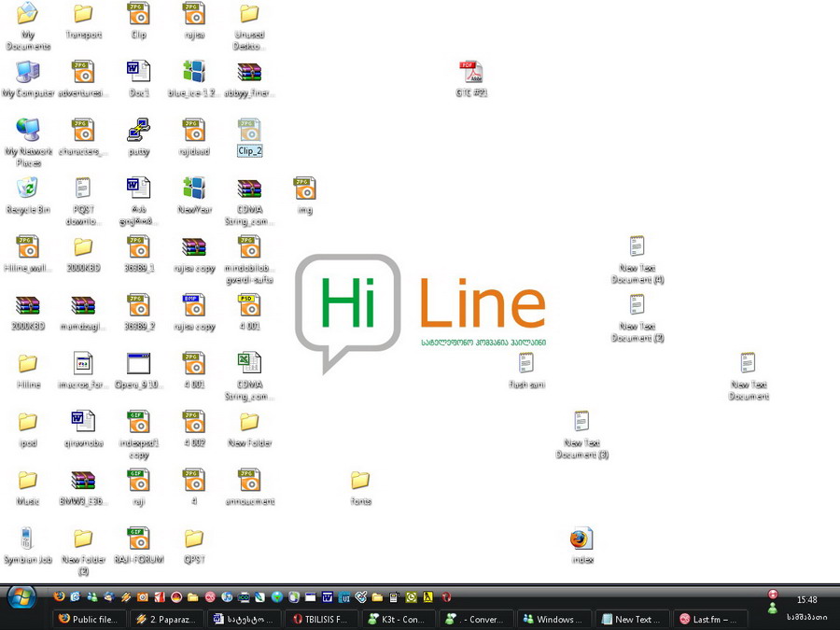
Task: Open the ipod folder
Action: (x=28, y=422)
